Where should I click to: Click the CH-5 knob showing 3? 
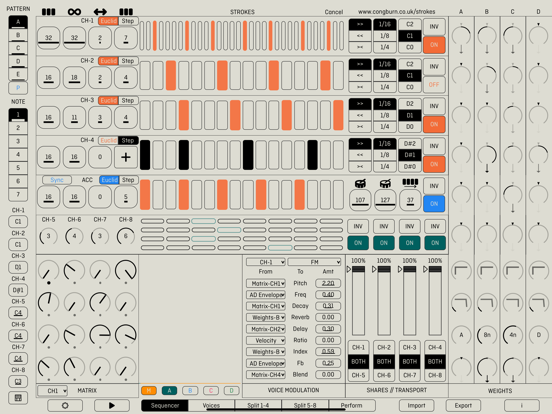tap(49, 236)
